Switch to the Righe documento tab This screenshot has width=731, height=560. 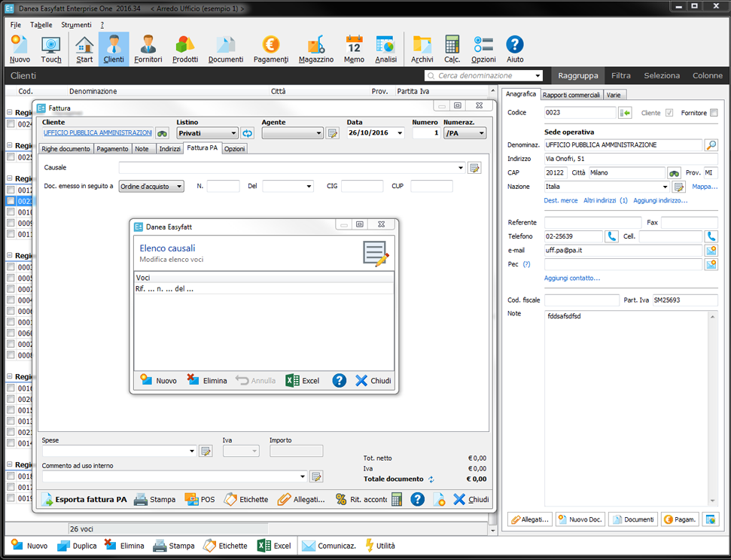point(65,149)
